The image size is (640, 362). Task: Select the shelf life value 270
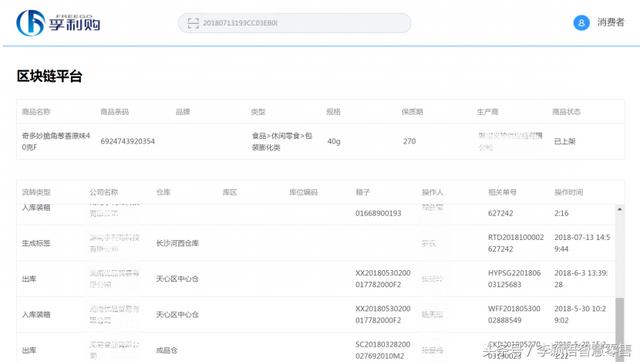409,141
